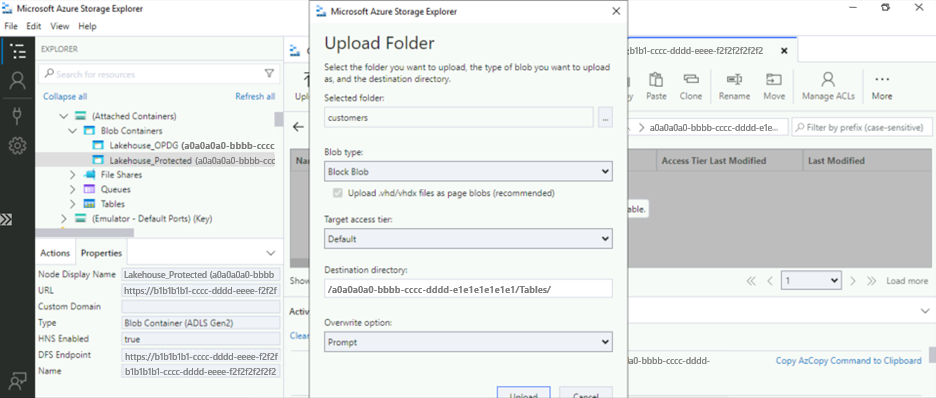Open the Connect plug icon
The height and width of the screenshot is (398, 936).
18,115
